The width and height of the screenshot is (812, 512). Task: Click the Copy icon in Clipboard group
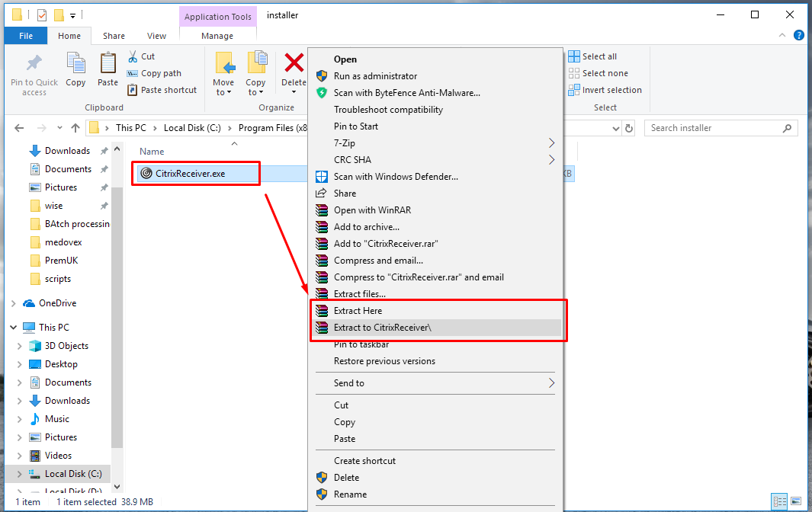pyautogui.click(x=75, y=64)
